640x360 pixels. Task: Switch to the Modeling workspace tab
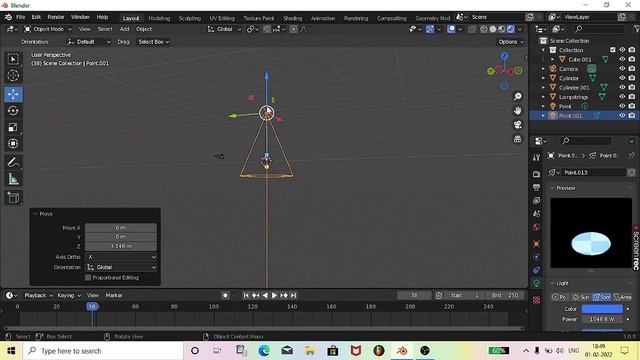coord(159,18)
